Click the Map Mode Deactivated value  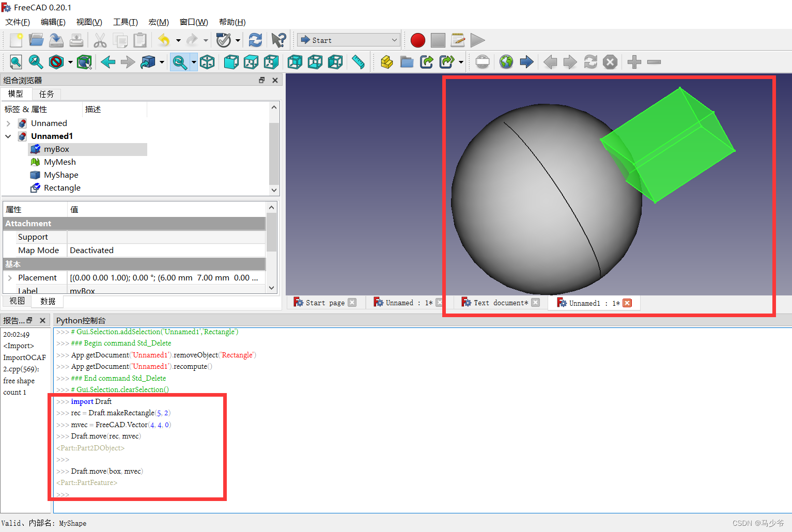[166, 251]
